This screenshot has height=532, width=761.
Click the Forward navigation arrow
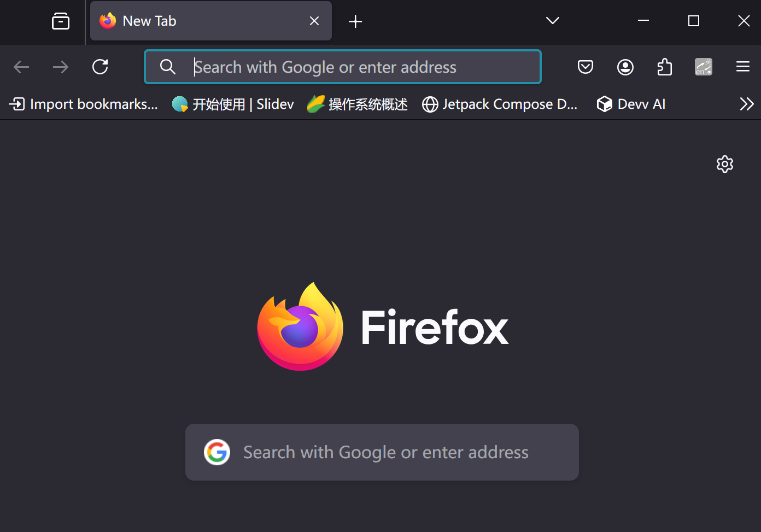click(x=61, y=67)
